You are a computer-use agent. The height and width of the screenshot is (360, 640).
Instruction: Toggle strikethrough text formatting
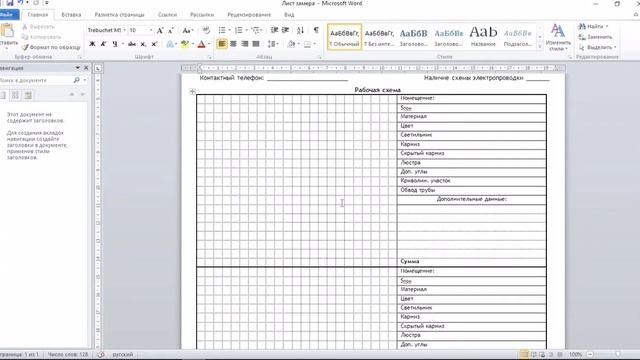click(x=132, y=44)
